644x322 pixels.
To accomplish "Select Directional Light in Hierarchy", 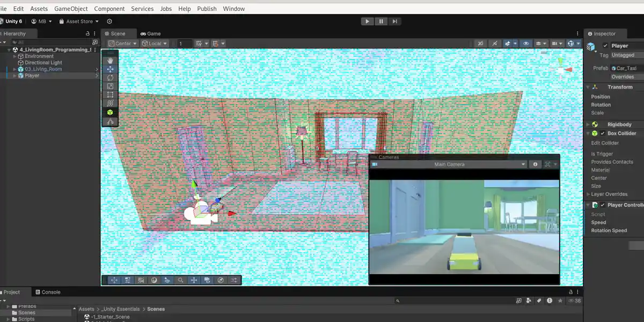I will pyautogui.click(x=43, y=63).
